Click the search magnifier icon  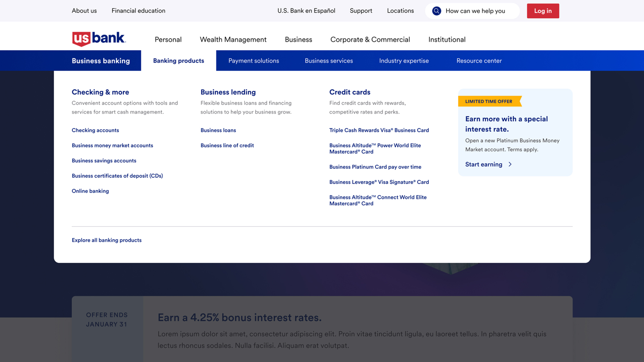[x=436, y=11]
